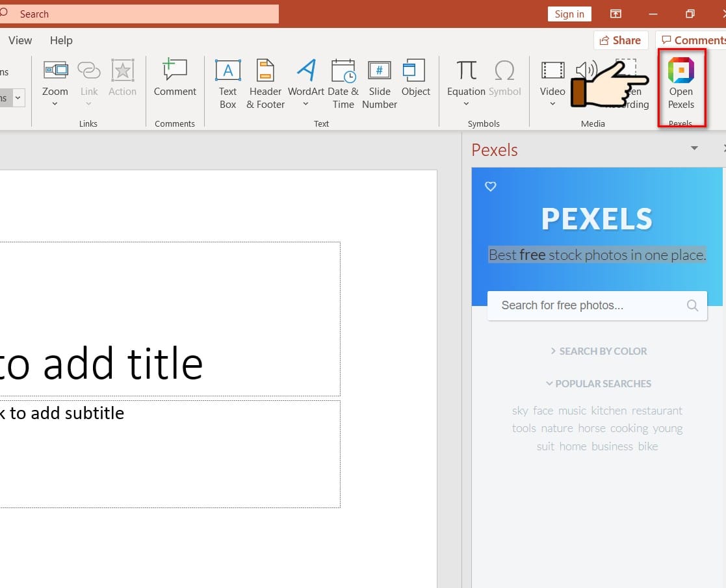
Task: Open the Zoom dropdown arrow
Action: coord(55,104)
